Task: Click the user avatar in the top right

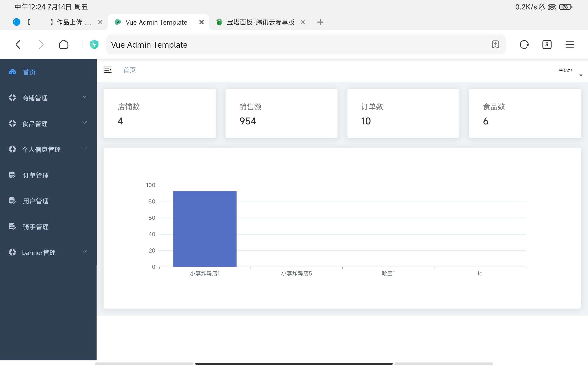Action: click(x=565, y=70)
